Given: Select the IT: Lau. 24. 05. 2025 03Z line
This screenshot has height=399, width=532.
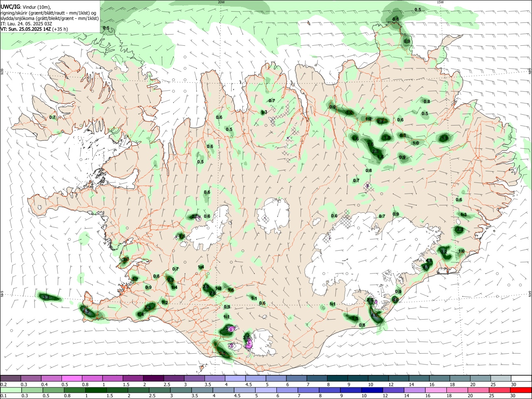Looking at the screenshot, I should pyautogui.click(x=26, y=24).
